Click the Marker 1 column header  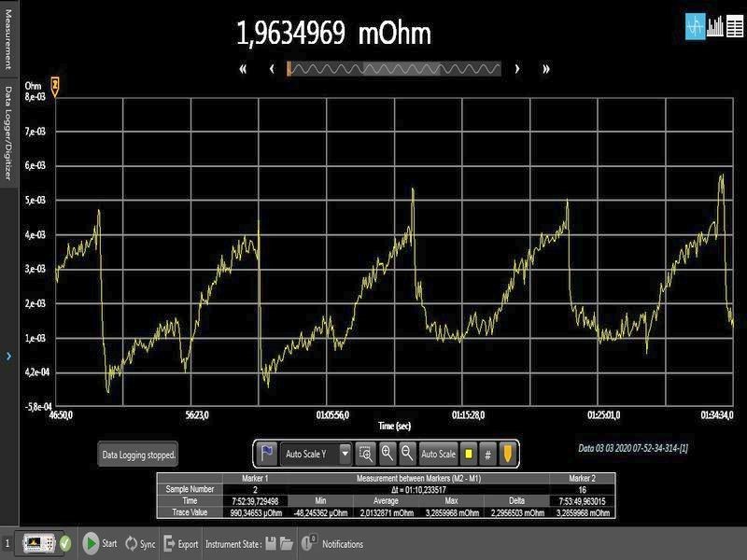[x=255, y=478]
